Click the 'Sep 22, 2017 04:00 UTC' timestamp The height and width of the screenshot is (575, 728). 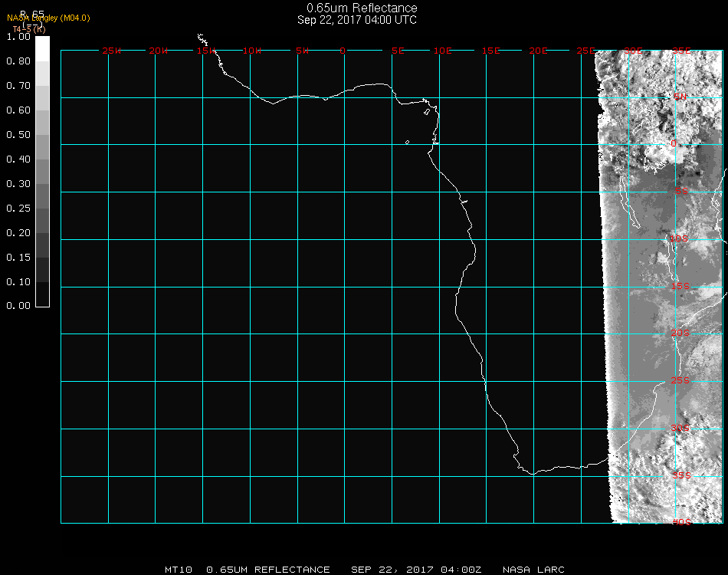coord(357,20)
